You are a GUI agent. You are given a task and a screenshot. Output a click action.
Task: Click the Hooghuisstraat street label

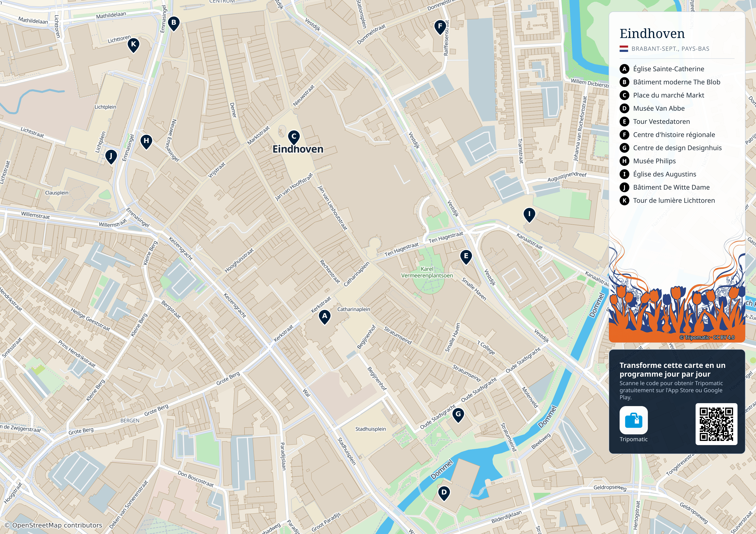[x=239, y=260]
